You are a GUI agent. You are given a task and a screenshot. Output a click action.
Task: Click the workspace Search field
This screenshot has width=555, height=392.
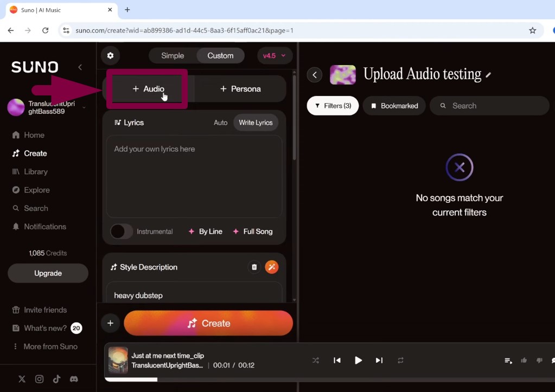click(489, 106)
